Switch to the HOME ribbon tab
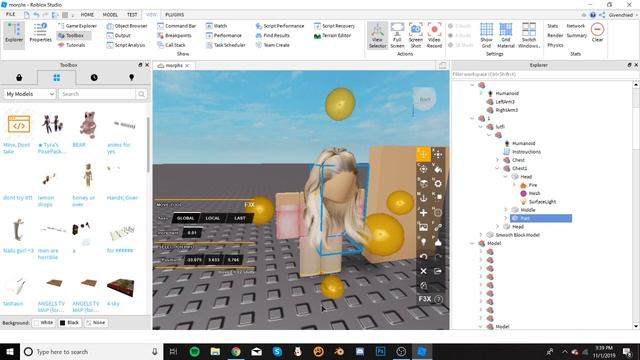640x360 pixels. 87,14
